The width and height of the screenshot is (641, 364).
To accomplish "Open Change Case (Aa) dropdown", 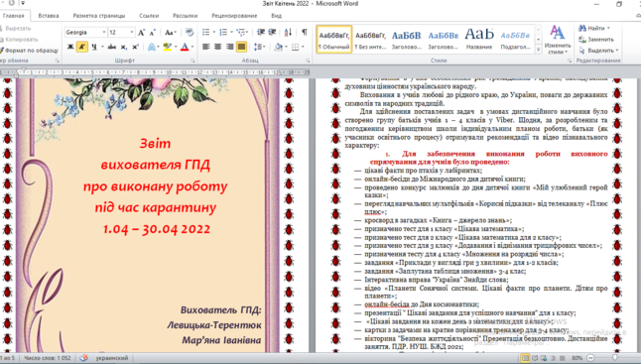I will pos(171,33).
